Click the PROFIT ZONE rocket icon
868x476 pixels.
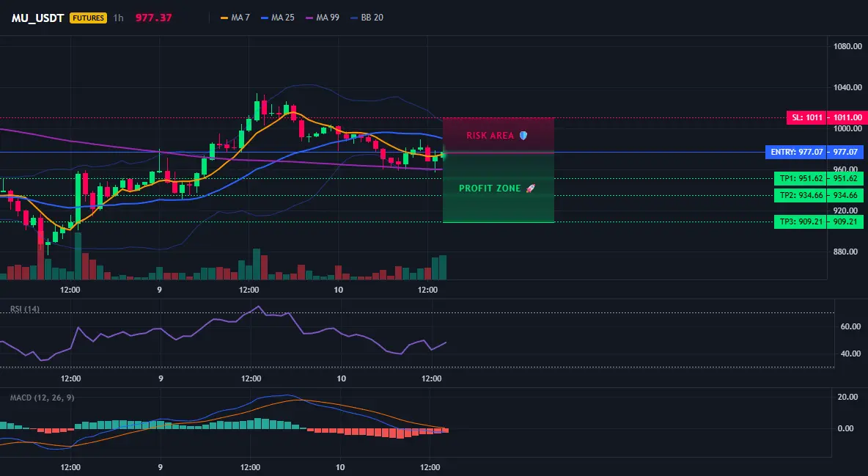[x=530, y=188]
